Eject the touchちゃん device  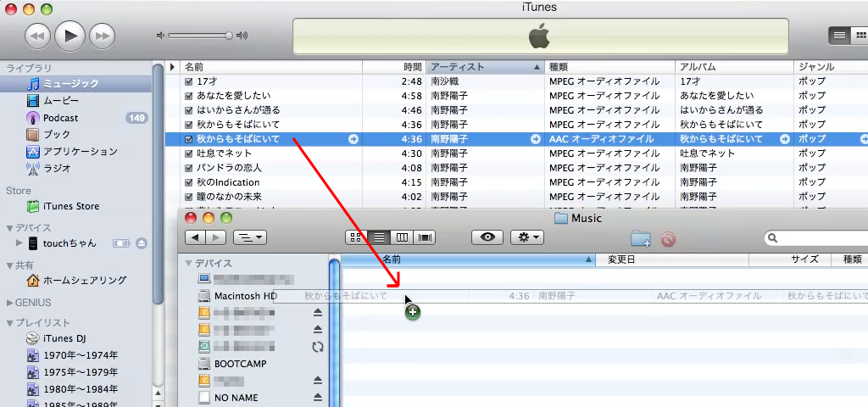(x=142, y=243)
